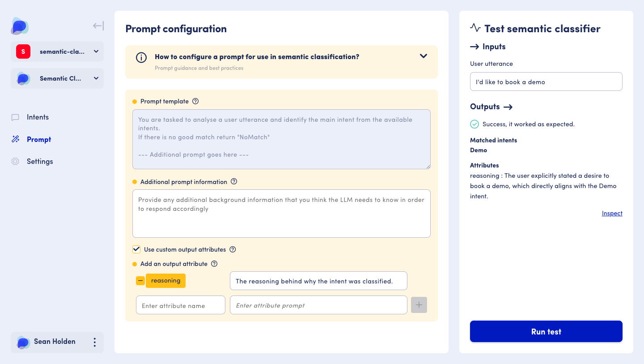Screen dimensions: 644x364
Task: Select the Prompt menu item
Action: tap(38, 139)
